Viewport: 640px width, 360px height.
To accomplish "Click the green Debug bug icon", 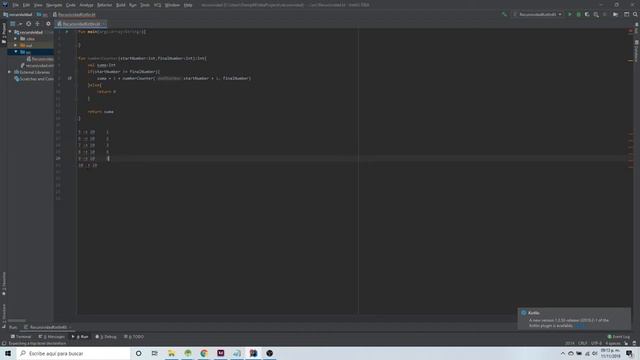I will click(578, 14).
